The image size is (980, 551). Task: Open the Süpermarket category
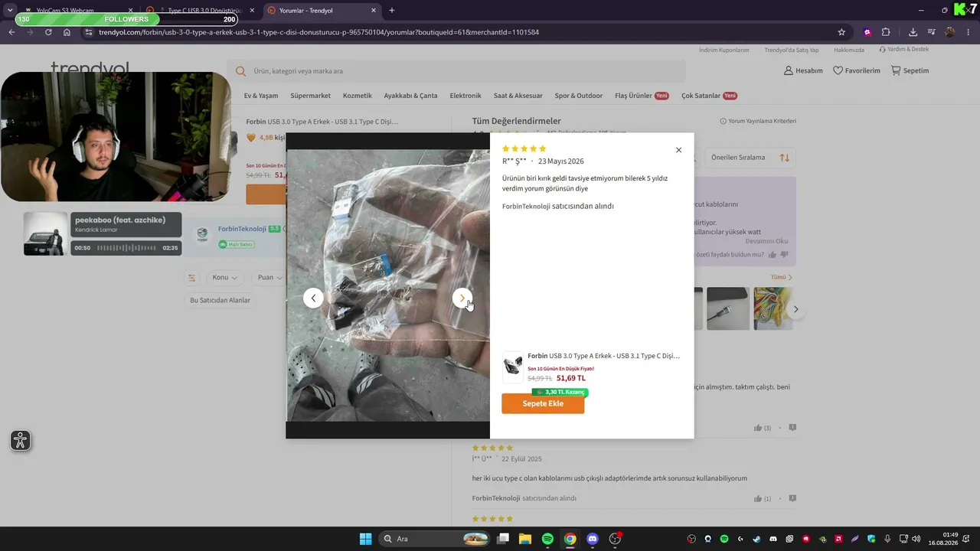coord(310,96)
